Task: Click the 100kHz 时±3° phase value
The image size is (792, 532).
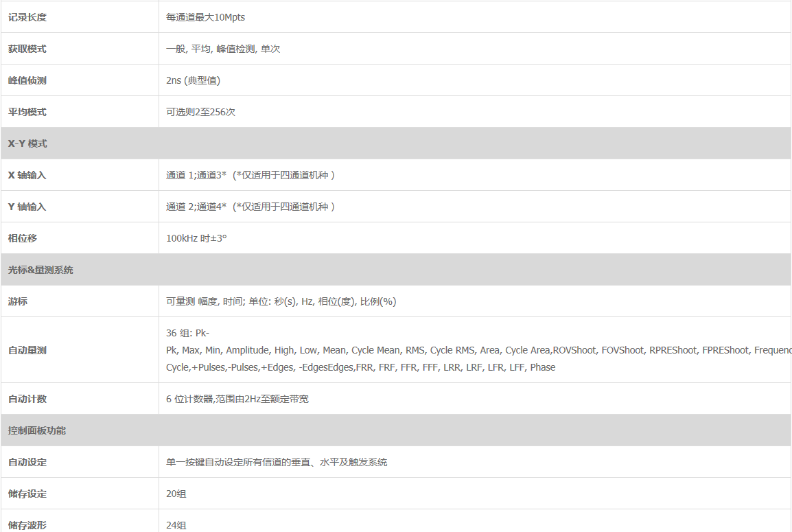Action: pos(196,238)
